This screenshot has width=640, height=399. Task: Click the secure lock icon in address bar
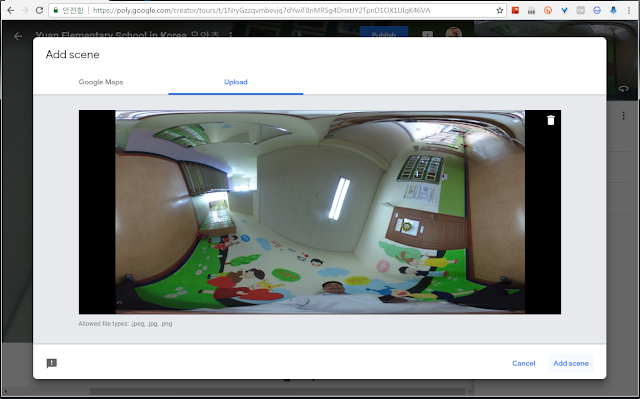[x=56, y=10]
